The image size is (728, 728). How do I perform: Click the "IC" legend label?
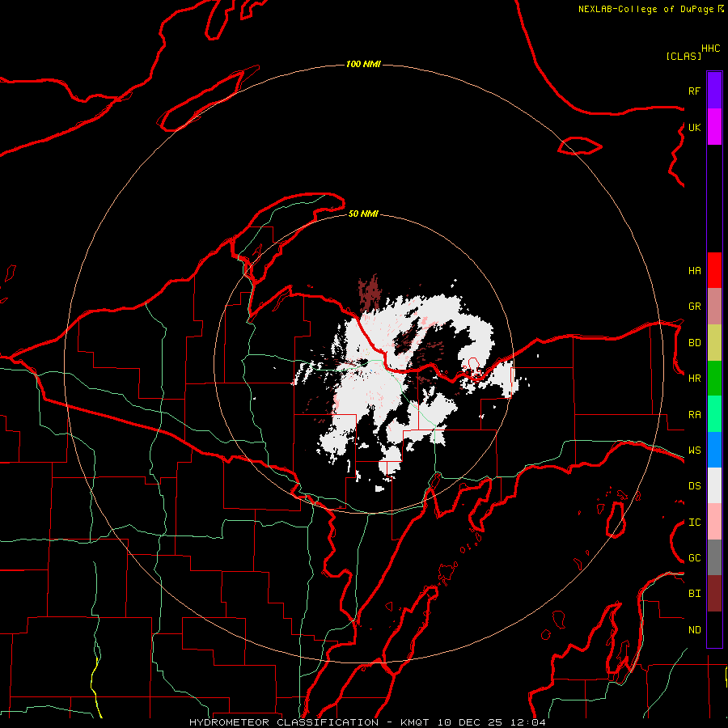(694, 523)
